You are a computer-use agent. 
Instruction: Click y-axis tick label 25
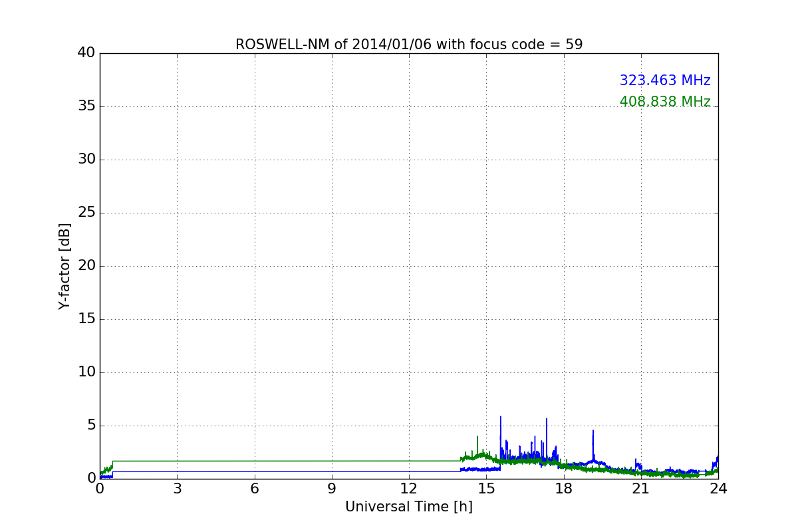(86, 213)
